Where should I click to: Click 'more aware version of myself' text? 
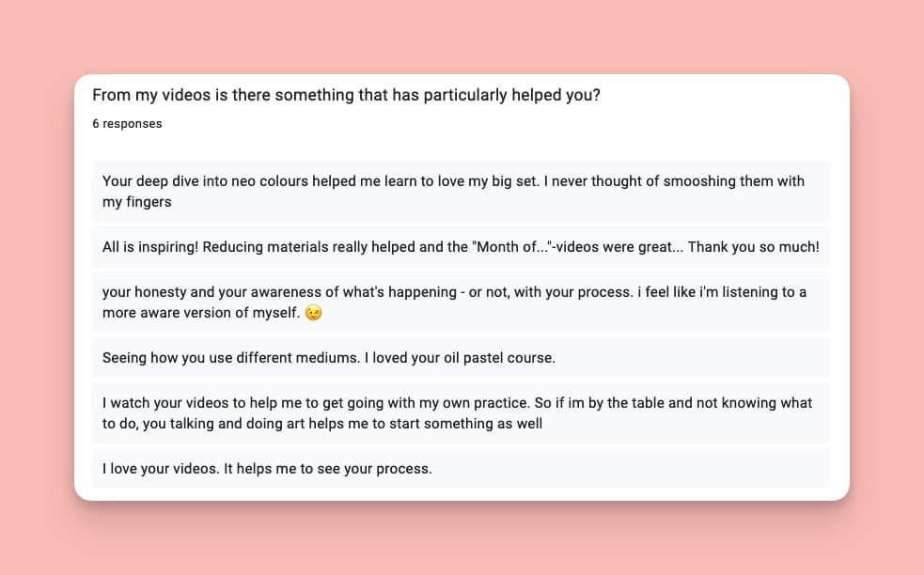pyautogui.click(x=201, y=313)
